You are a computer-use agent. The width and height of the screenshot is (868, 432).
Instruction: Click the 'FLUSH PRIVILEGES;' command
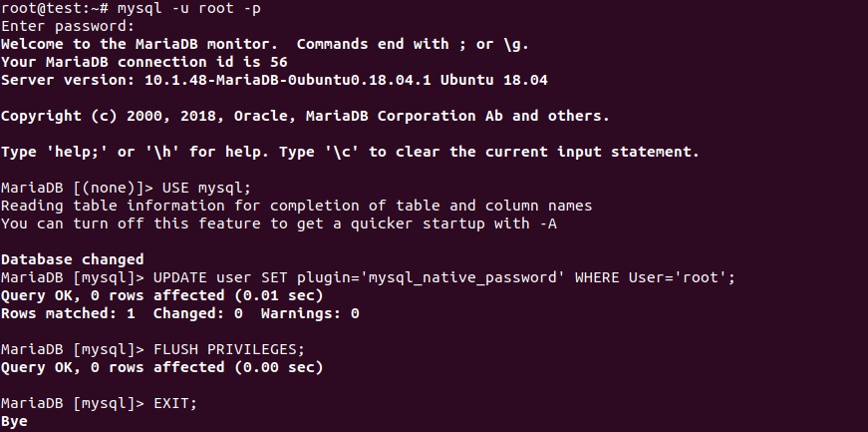[229, 349]
